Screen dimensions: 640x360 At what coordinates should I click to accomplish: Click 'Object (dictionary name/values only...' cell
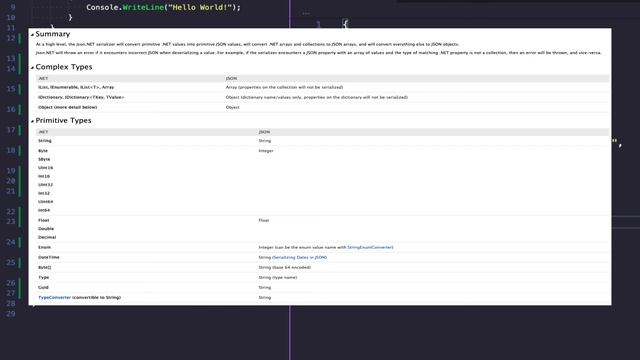[316, 98]
